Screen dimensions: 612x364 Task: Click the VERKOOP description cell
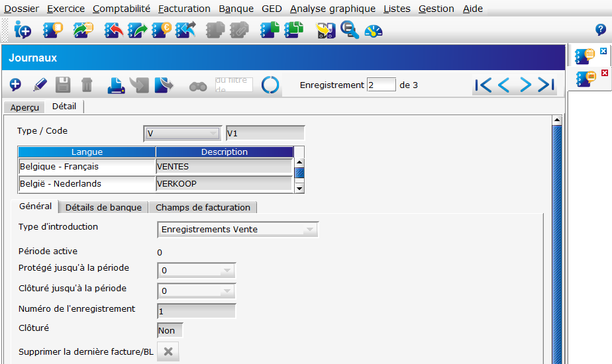coord(224,184)
